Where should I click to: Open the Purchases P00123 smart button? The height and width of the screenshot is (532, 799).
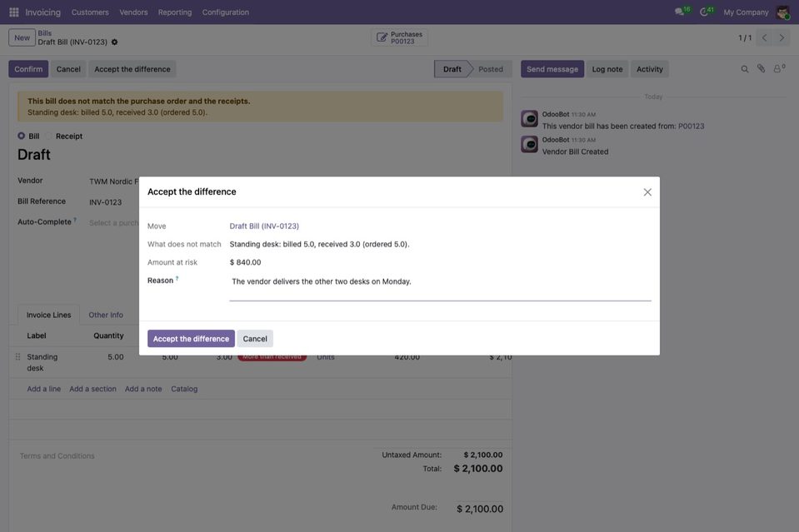coord(400,37)
